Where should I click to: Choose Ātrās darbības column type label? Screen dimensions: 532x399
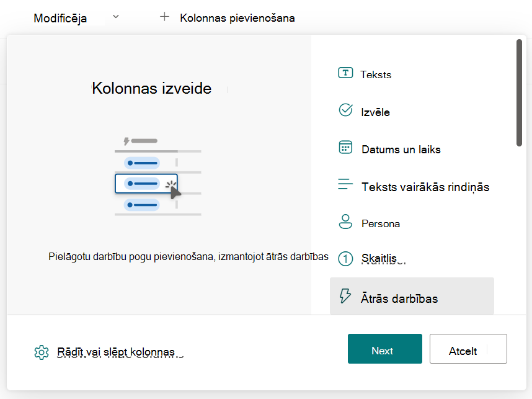tap(399, 299)
